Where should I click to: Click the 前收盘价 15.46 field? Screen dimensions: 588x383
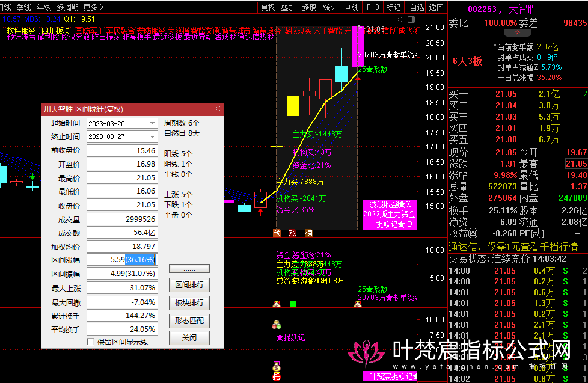pos(122,150)
